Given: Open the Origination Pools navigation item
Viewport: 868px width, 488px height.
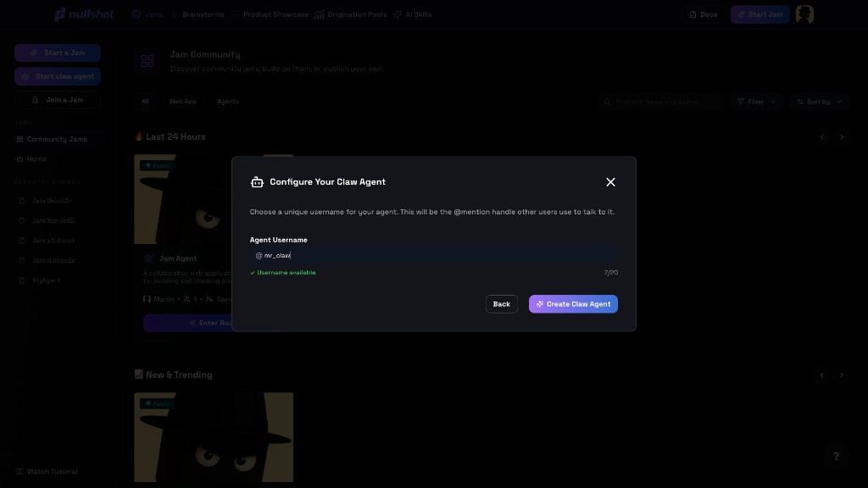Looking at the screenshot, I should [x=350, y=14].
